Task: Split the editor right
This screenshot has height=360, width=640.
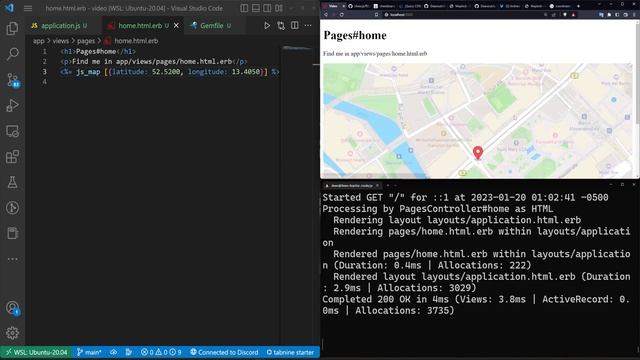Action: click(295, 26)
